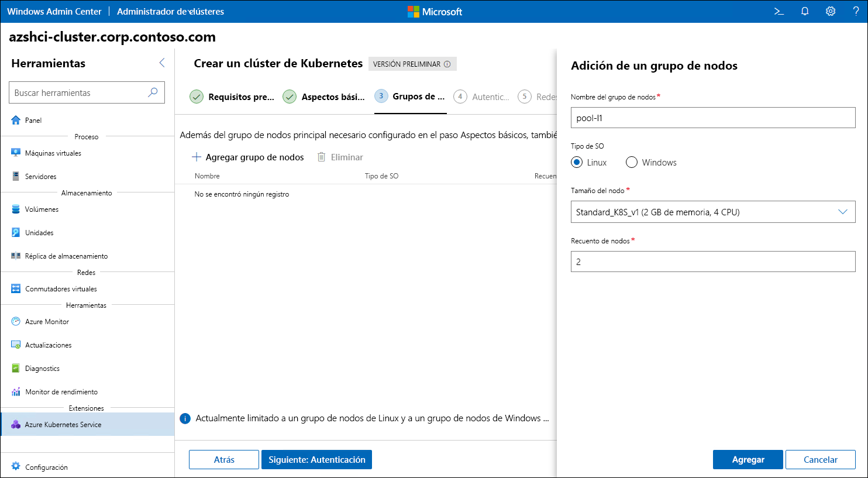Click the azshci-cluster.corp.contoso.com heading
The height and width of the screenshot is (478, 868).
tap(112, 37)
